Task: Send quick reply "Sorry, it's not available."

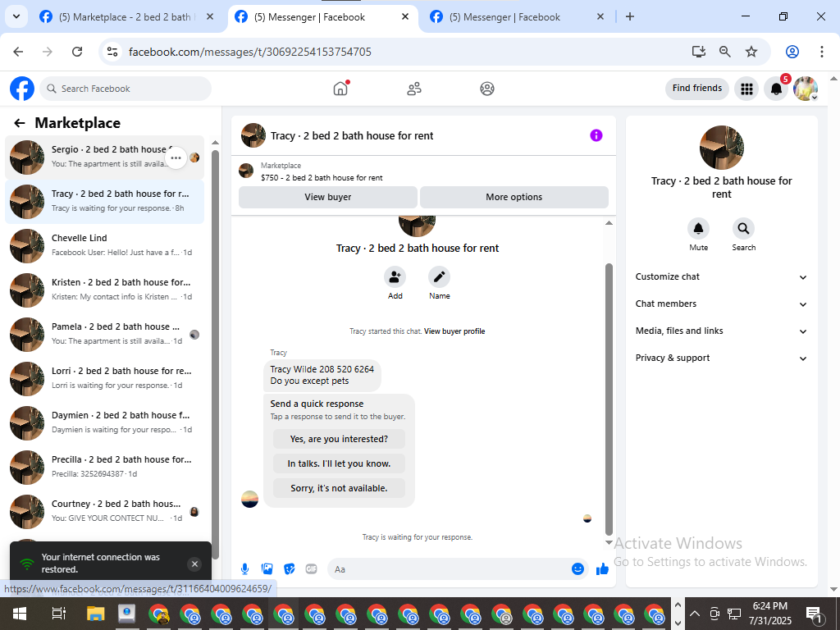Action: point(339,488)
